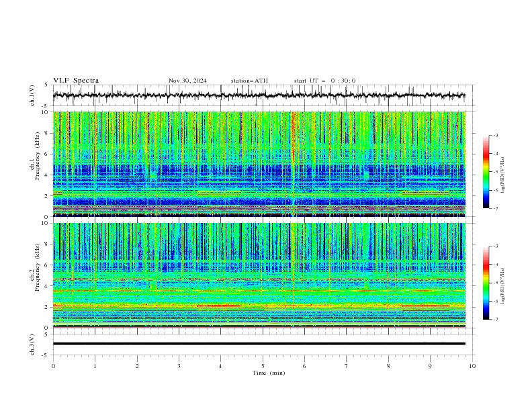Click the ch.1 voltage waveform trace

pyautogui.click(x=259, y=95)
